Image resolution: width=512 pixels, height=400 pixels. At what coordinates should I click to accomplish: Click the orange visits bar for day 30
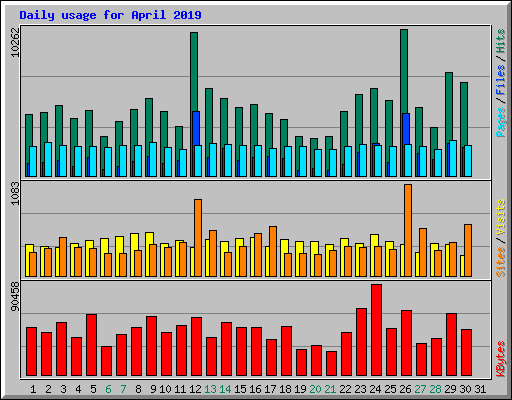coord(468,250)
